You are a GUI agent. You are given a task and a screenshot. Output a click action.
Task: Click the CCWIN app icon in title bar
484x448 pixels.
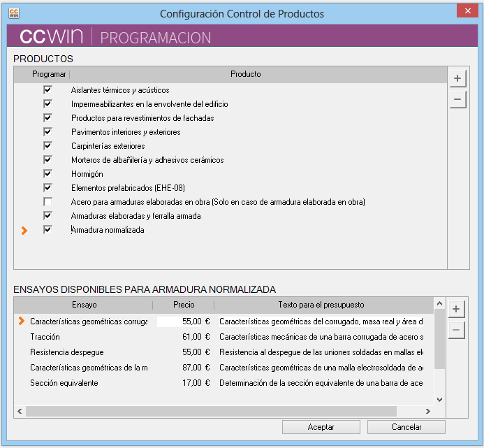[x=13, y=13]
